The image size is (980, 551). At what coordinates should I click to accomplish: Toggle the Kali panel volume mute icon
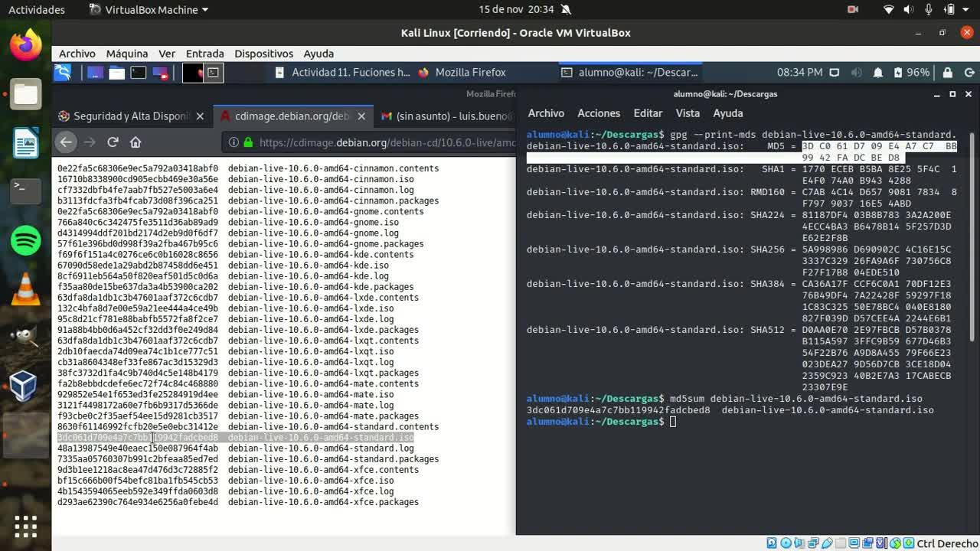pos(856,73)
